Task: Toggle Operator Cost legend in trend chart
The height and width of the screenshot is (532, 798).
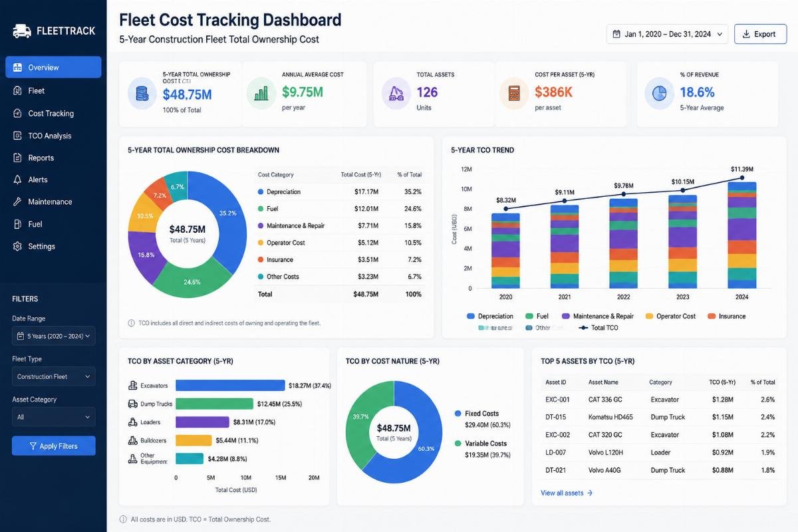Action: click(x=670, y=317)
